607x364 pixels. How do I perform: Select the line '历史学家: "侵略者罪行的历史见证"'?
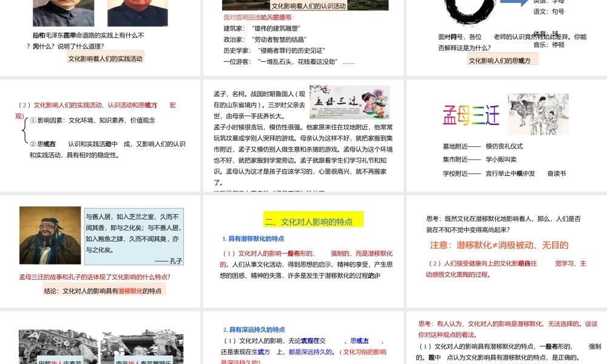[x=274, y=50]
